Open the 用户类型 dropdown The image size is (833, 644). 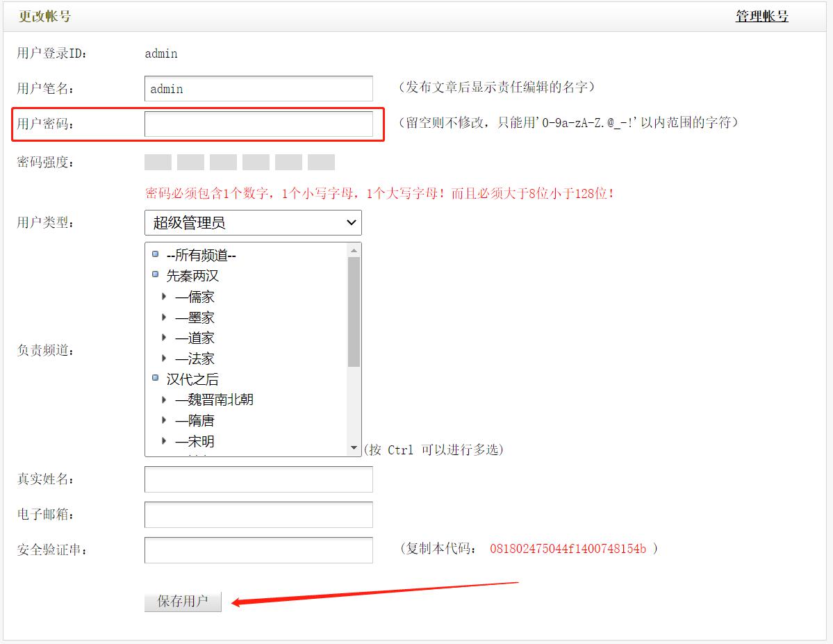(x=253, y=222)
